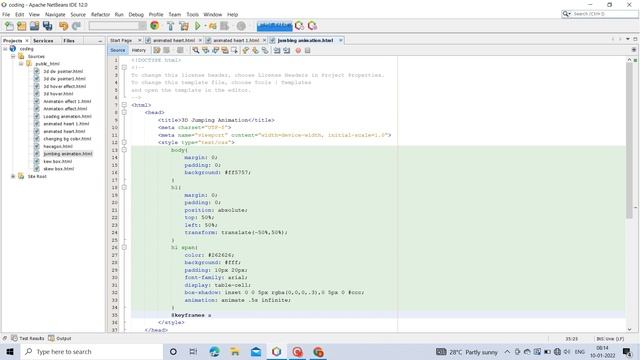This screenshot has width=640, height=360.
Task: Open the Navigate menu
Action: click(55, 14)
